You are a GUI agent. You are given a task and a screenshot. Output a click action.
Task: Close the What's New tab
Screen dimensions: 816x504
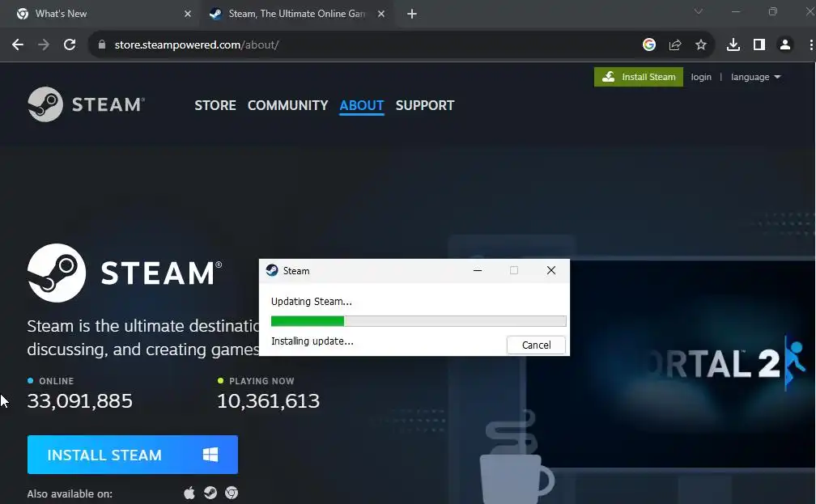coord(188,14)
